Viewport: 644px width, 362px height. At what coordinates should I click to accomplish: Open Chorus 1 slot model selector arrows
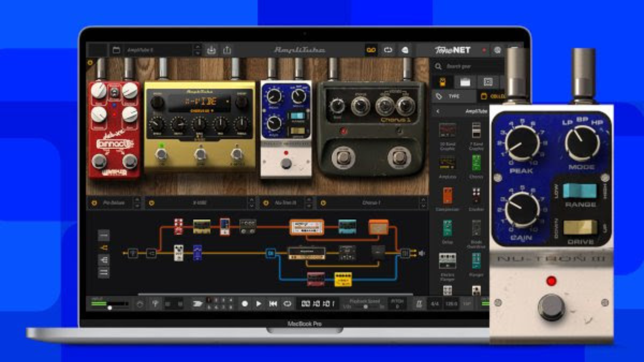tap(423, 203)
